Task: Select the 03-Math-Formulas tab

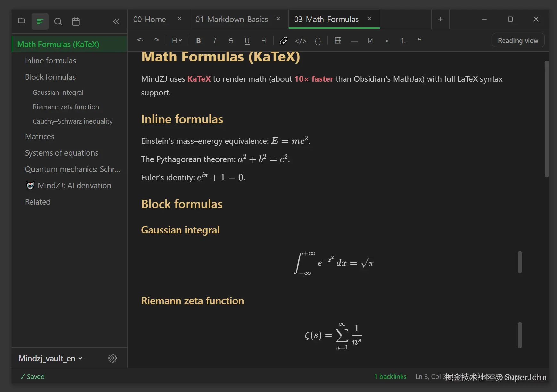Action: tap(326, 19)
